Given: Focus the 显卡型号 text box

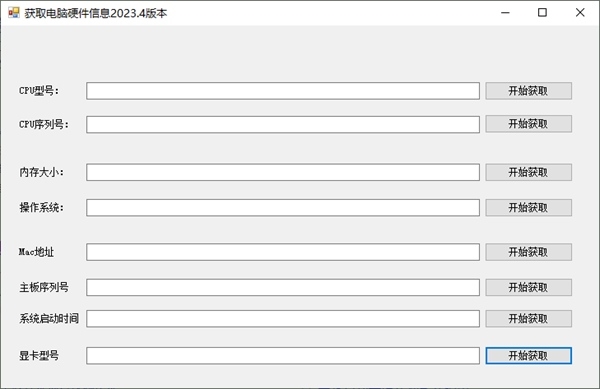Looking at the screenshot, I should point(283,356).
